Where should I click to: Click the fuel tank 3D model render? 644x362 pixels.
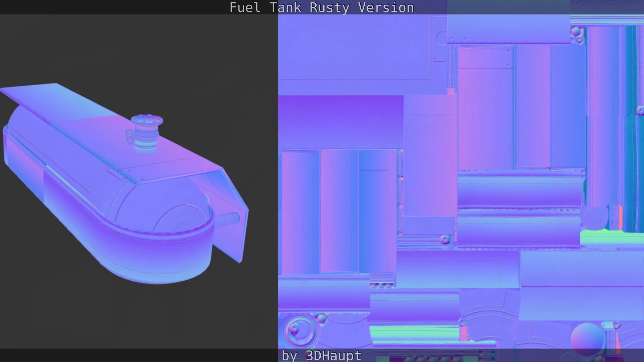125,183
